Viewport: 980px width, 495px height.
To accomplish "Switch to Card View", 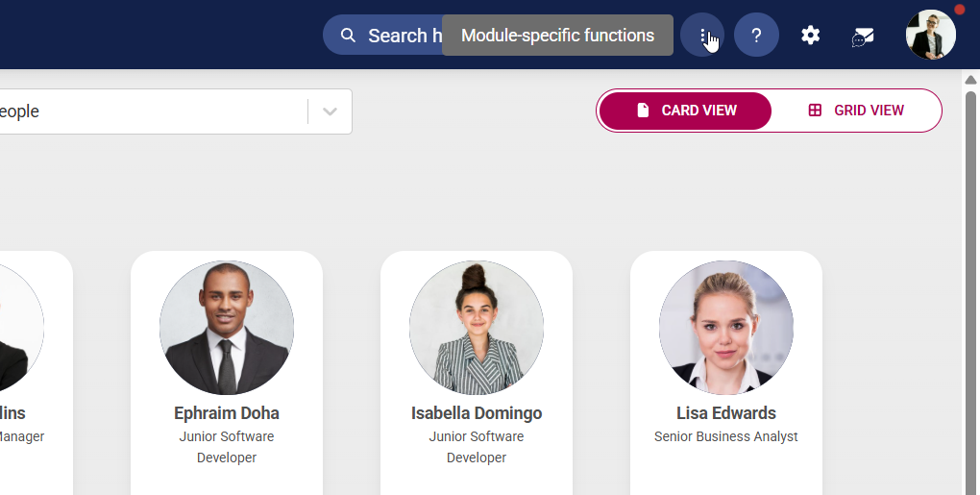I will coord(685,111).
